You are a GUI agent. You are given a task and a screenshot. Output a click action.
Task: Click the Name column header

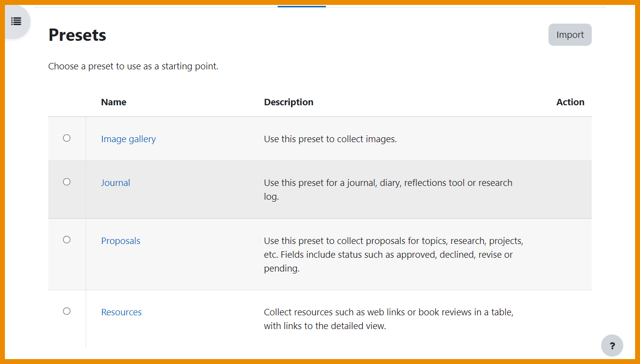pos(114,102)
